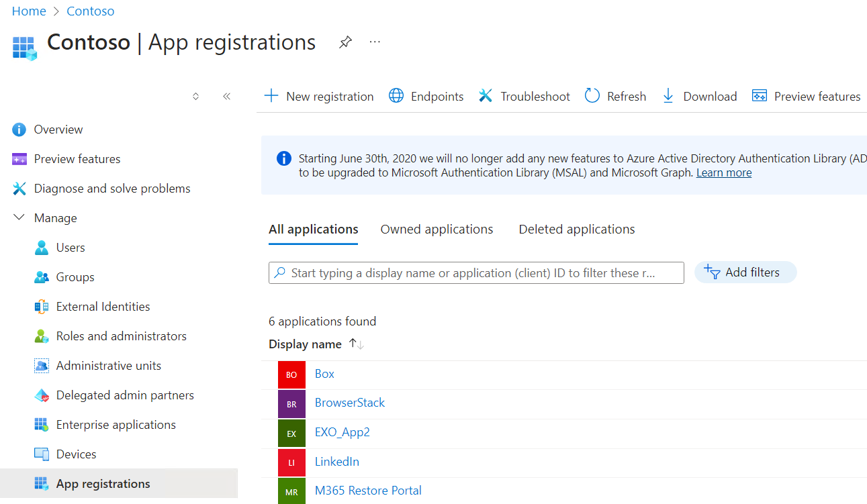Click the Display name column header
This screenshot has width=867, height=504.
pos(305,344)
